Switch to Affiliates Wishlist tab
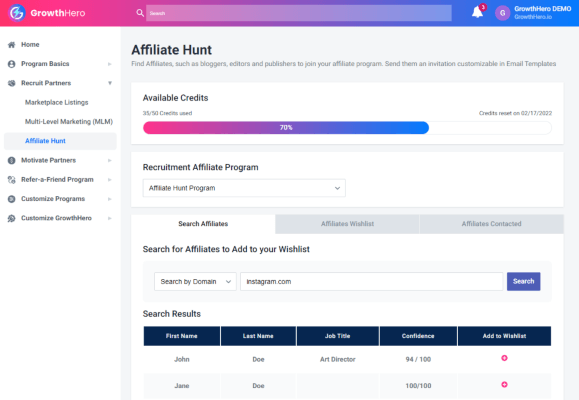The width and height of the screenshot is (579, 400). click(347, 224)
